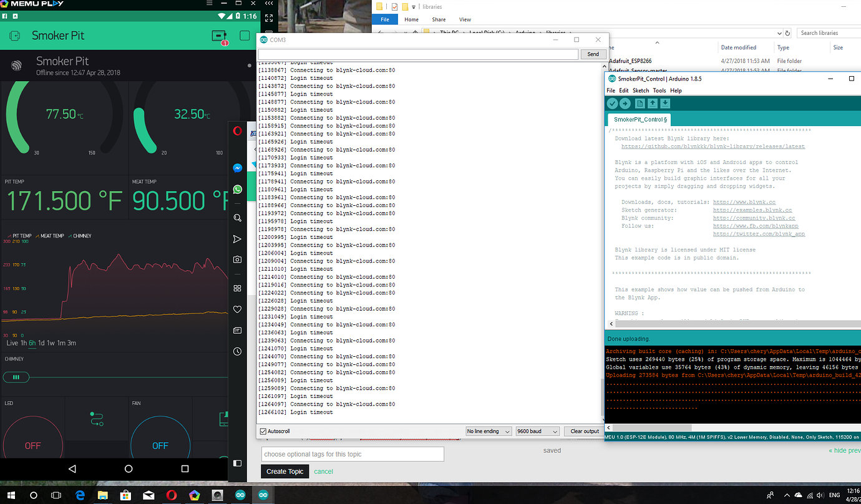Tap the Blynk stop project square icon

point(245,36)
